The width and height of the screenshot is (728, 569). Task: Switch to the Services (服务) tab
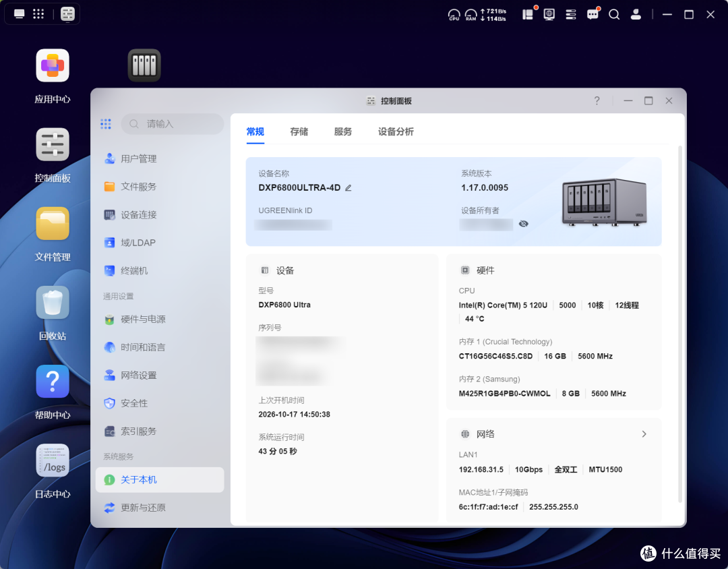tap(343, 132)
